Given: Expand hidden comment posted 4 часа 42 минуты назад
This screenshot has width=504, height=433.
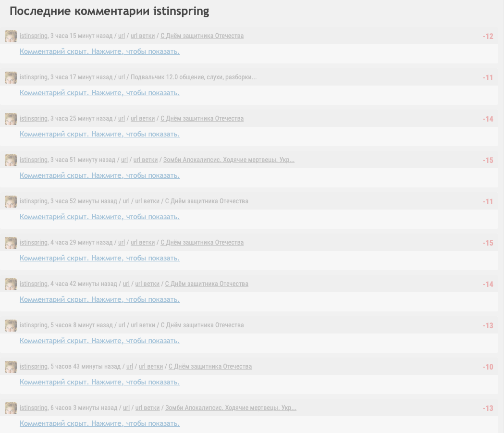Looking at the screenshot, I should [99, 299].
